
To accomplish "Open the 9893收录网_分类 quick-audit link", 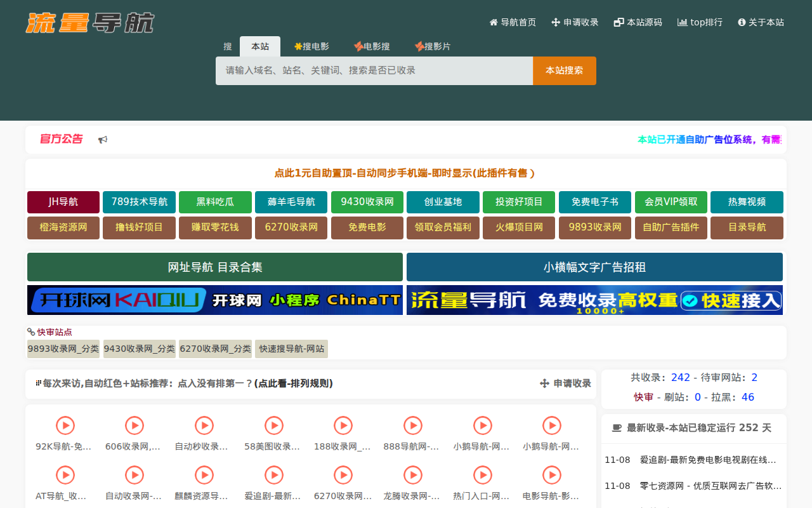I will point(63,349).
